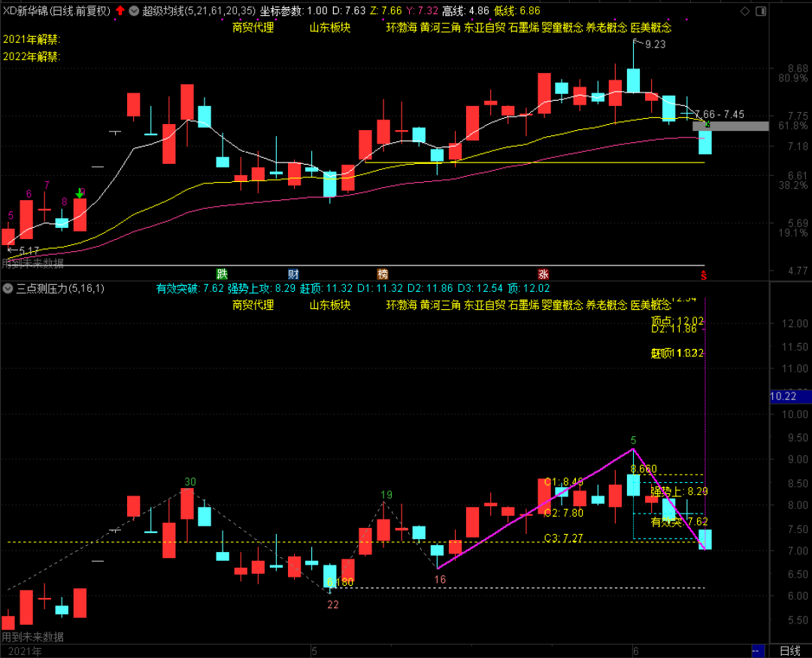Click the 有效突破: 7.62 readout
The height and width of the screenshot is (658, 812).
[x=189, y=288]
